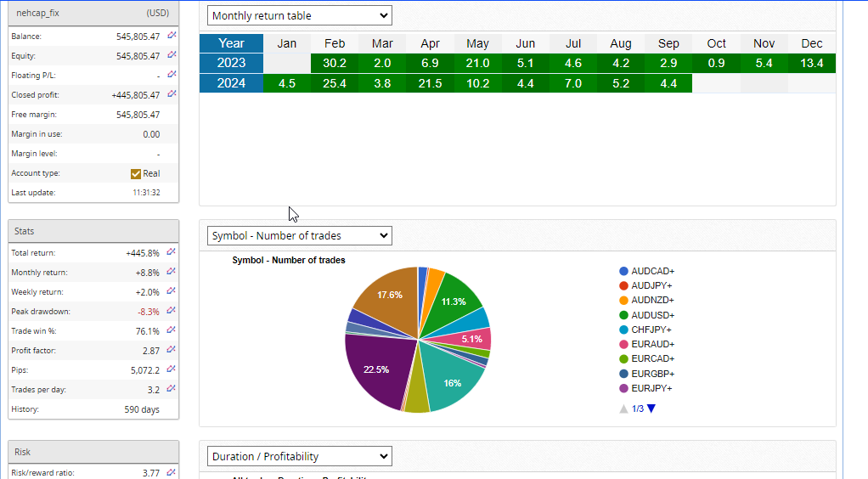Click the nehcap_fix account panel header

point(93,14)
